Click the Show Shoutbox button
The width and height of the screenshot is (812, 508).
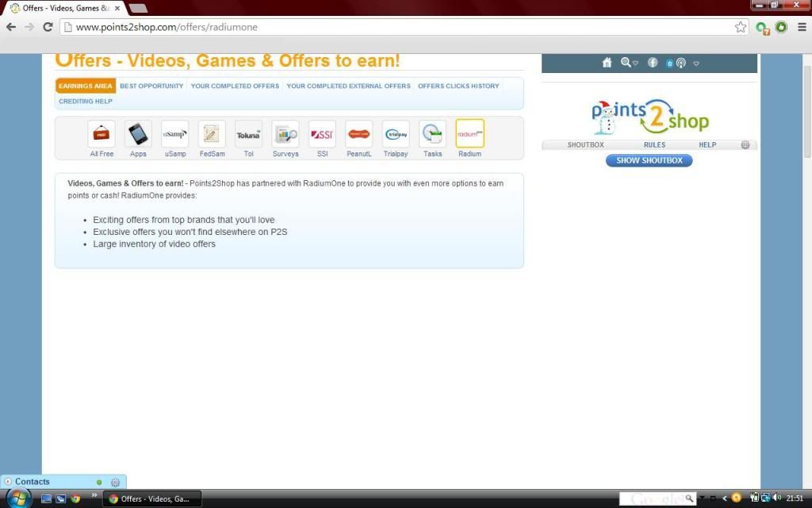649,160
